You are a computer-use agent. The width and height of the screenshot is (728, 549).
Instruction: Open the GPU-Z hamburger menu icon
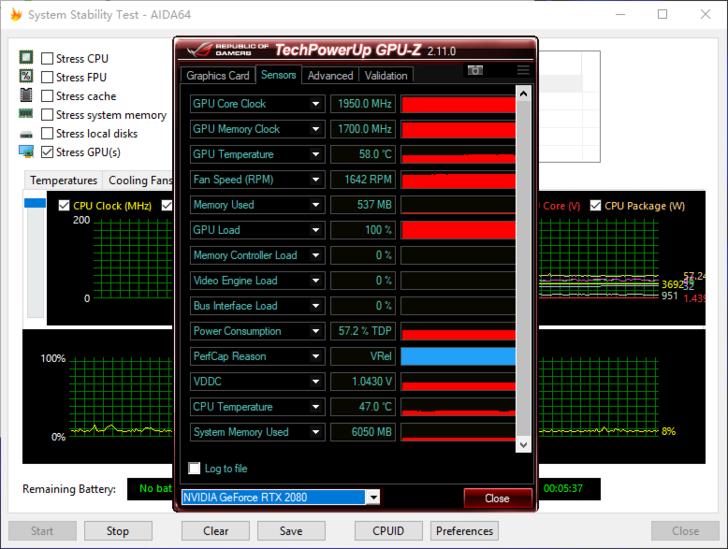(x=523, y=70)
